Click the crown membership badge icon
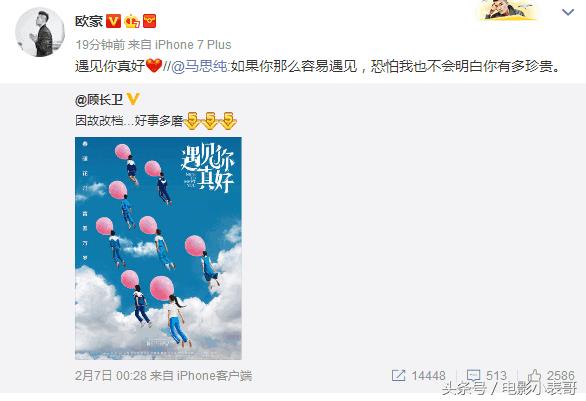 (x=132, y=21)
